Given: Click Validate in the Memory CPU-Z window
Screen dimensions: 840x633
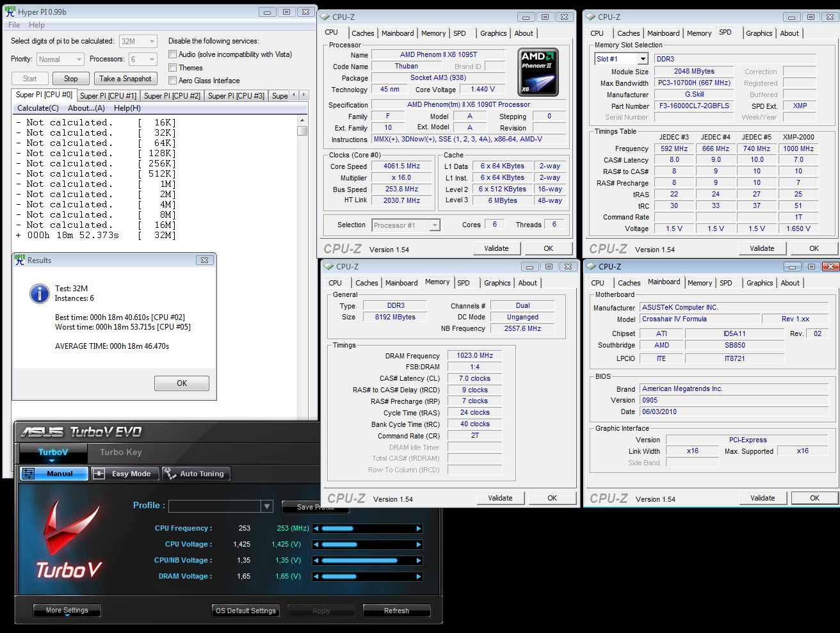Looking at the screenshot, I should click(500, 498).
